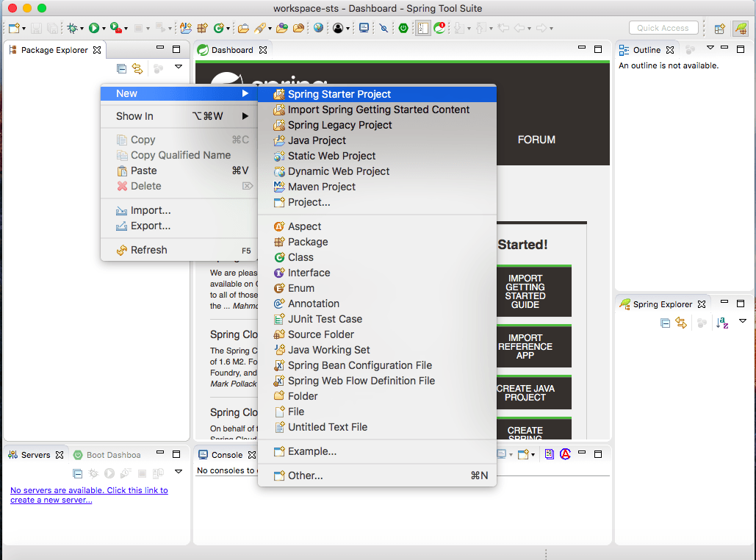Click the Debug bug toolbar icon
Image resolution: width=756 pixels, height=560 pixels.
point(72,28)
